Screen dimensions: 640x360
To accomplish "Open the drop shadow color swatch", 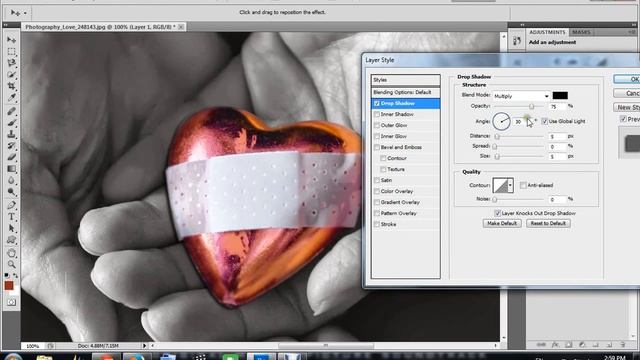I will click(x=560, y=96).
